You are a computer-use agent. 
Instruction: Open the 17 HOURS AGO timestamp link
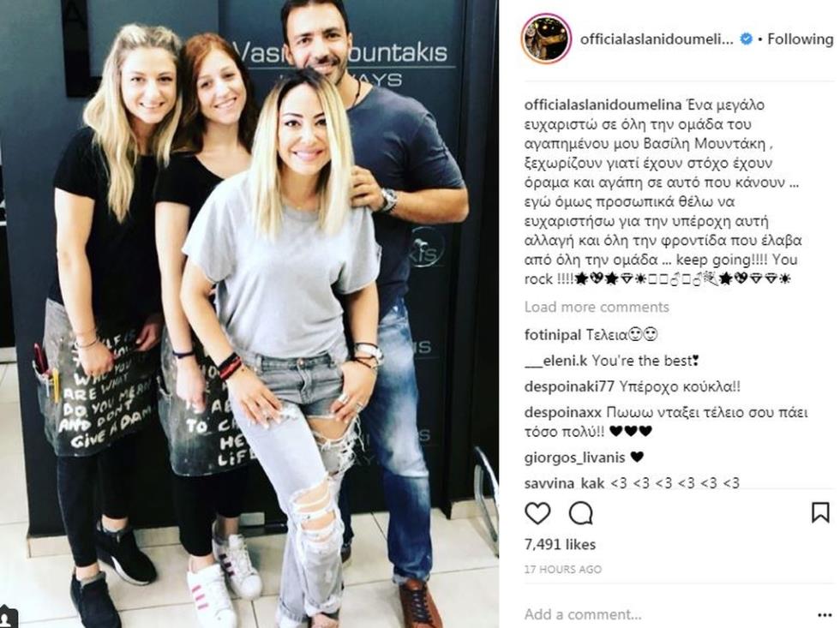563,569
